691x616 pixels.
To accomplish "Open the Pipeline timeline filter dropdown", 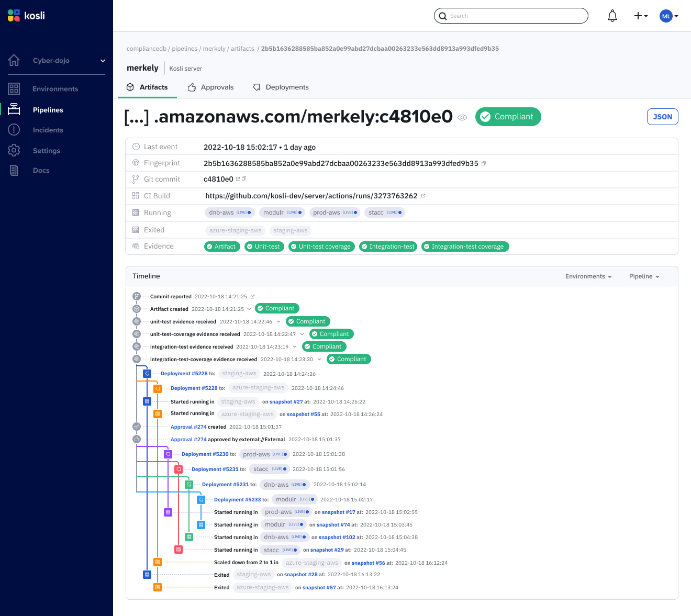I will [644, 276].
